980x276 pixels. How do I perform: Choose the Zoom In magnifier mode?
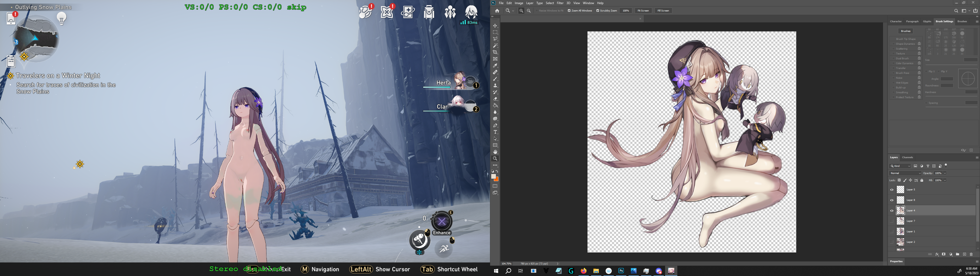pos(521,11)
